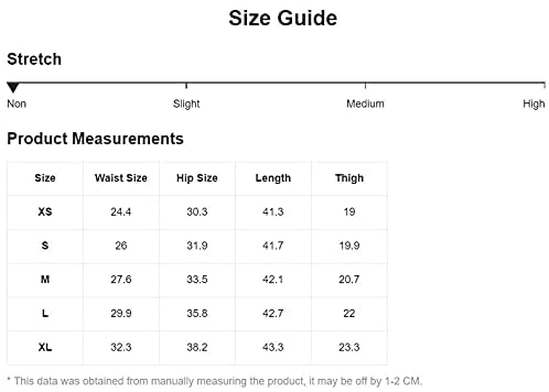Viewport: 549px width, 392px height.
Task: Select hip value 31.9 for size S
Action: 197,246
